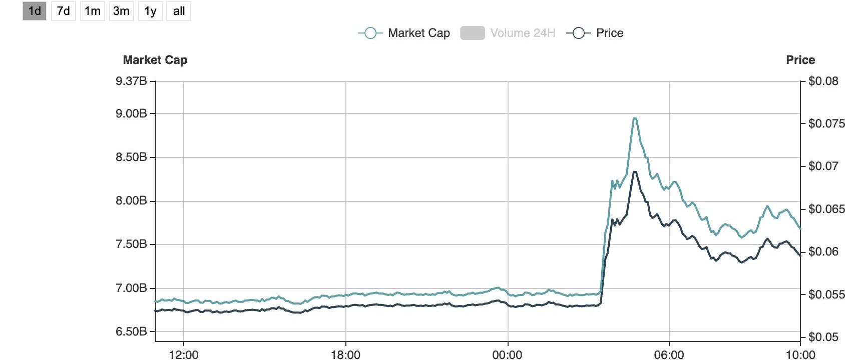868x360 pixels.
Task: Click the 12:00 x-axis label
Action: (x=183, y=354)
